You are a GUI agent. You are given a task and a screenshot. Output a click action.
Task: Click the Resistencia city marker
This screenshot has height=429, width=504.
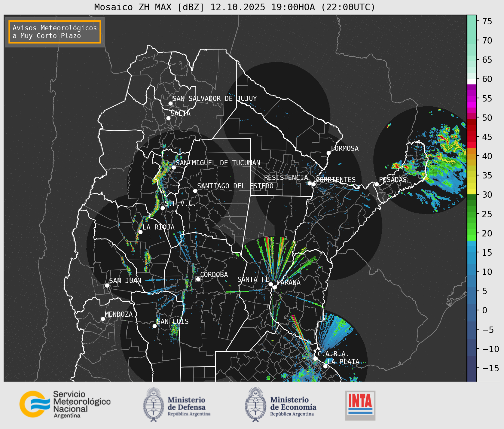coord(310,183)
